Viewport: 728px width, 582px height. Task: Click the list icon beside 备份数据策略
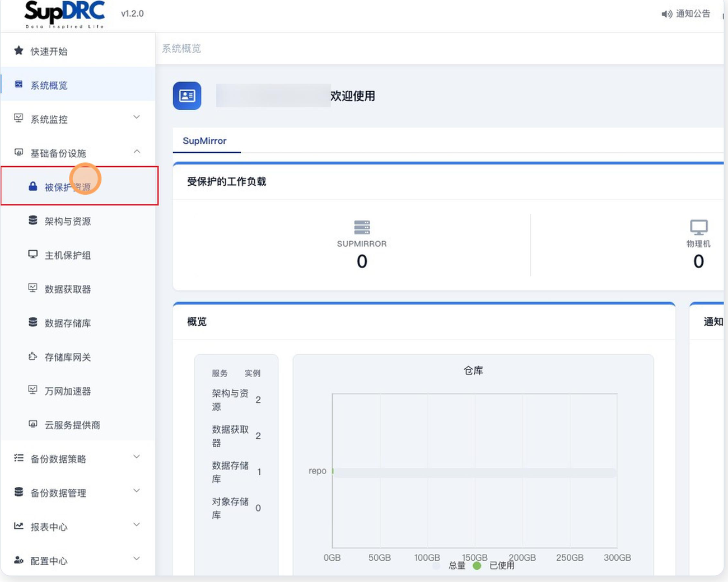point(18,458)
